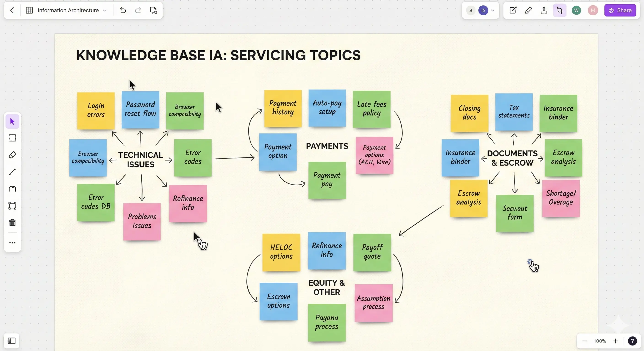Click the trash delete icon
This screenshot has width=644, height=351.
click(x=12, y=223)
